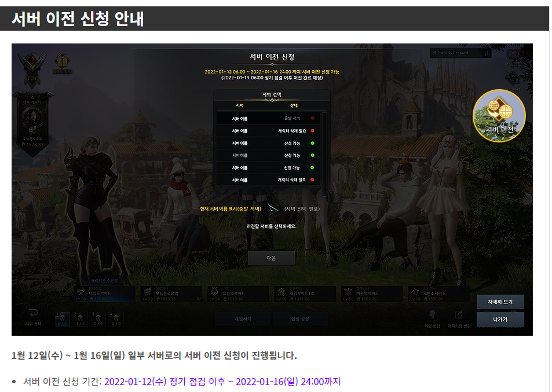Select the 여름업데이트 character card
552x392 pixels.
coord(372,294)
